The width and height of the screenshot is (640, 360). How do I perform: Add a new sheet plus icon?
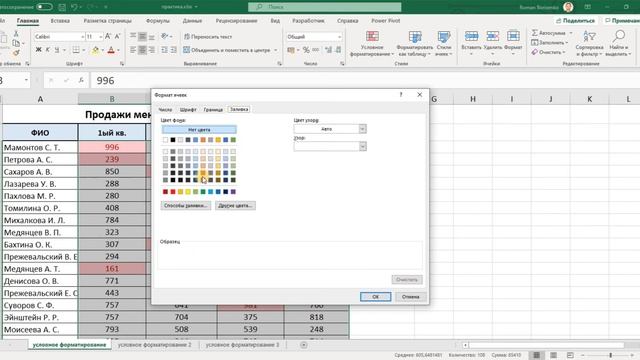pos(304,345)
